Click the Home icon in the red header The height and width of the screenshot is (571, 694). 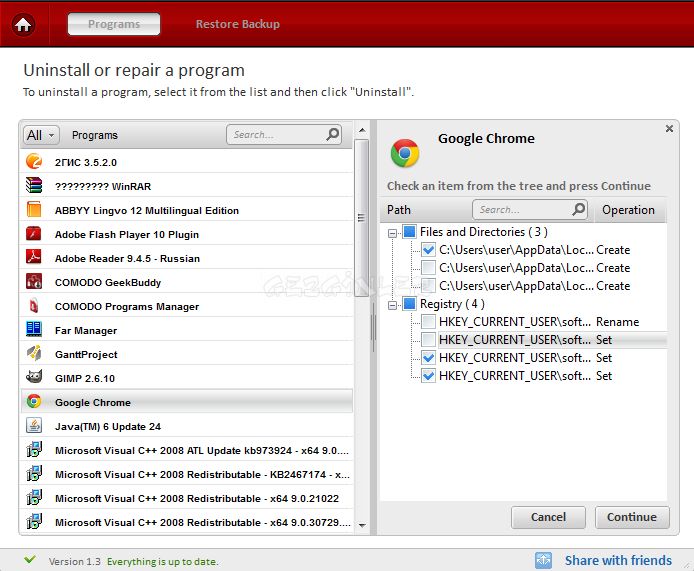(23, 24)
